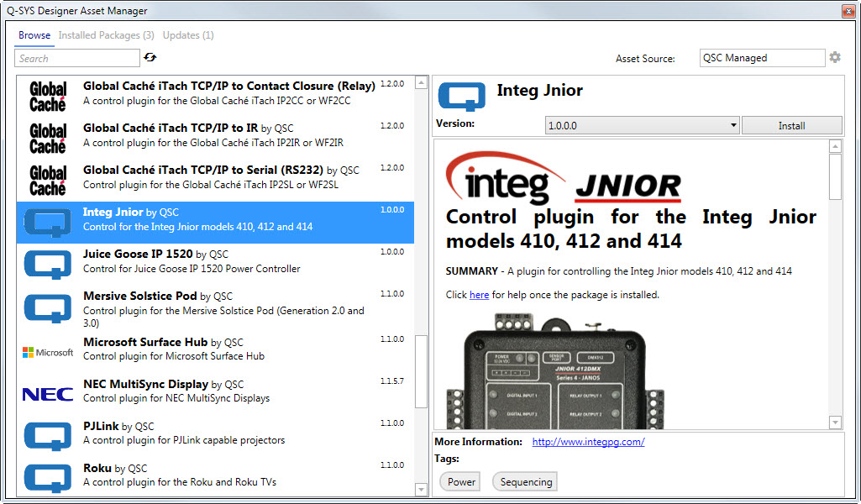Viewport: 861px width, 504px height.
Task: Click Global Caché logo for TCP/IP to IR
Action: [x=48, y=139]
